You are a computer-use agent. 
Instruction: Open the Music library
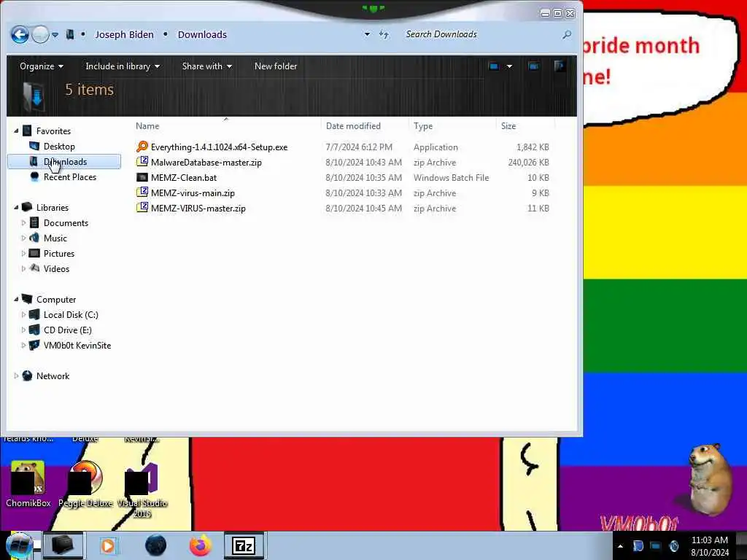(55, 238)
